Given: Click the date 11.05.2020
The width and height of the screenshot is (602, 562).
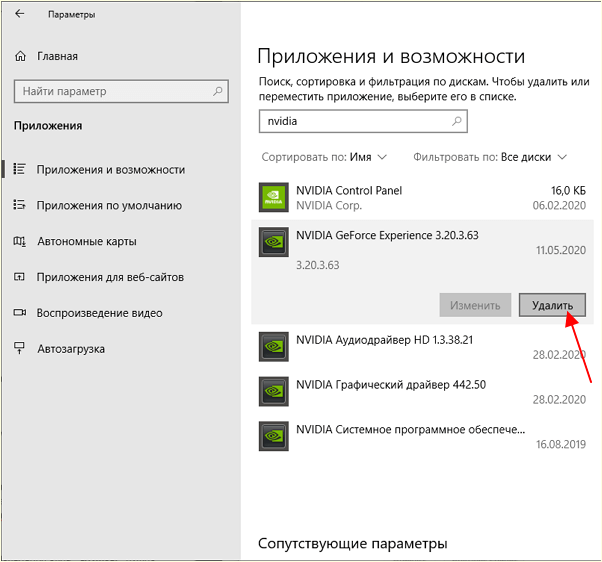Looking at the screenshot, I should click(561, 250).
